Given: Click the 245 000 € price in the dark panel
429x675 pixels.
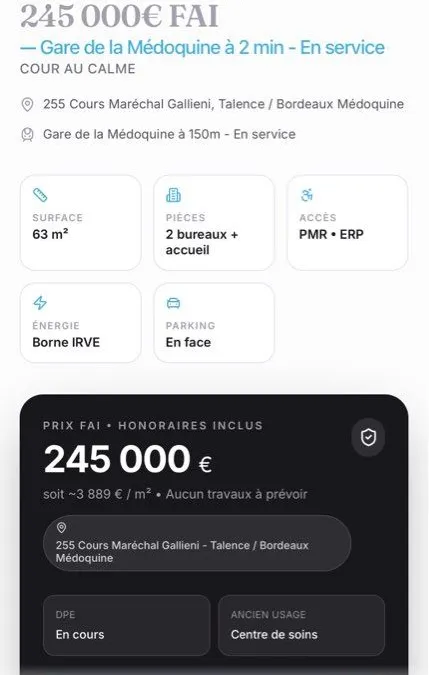Looking at the screenshot, I should pyautogui.click(x=128, y=459).
